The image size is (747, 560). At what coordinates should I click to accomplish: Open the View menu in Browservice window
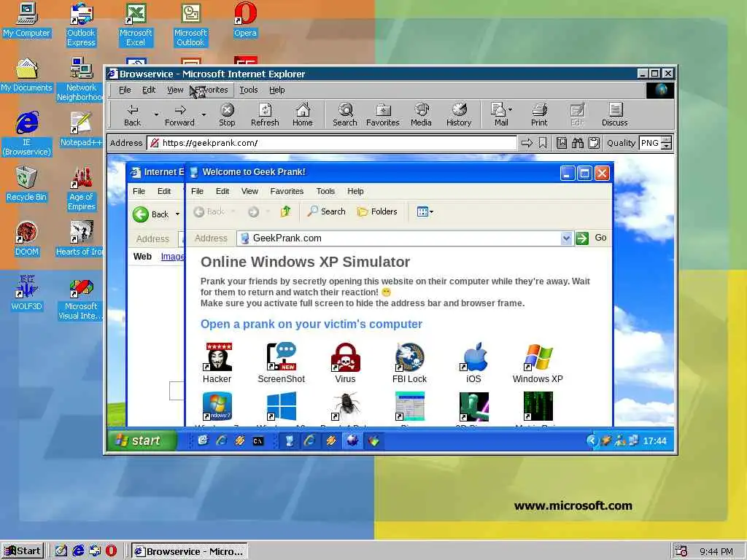tap(175, 90)
